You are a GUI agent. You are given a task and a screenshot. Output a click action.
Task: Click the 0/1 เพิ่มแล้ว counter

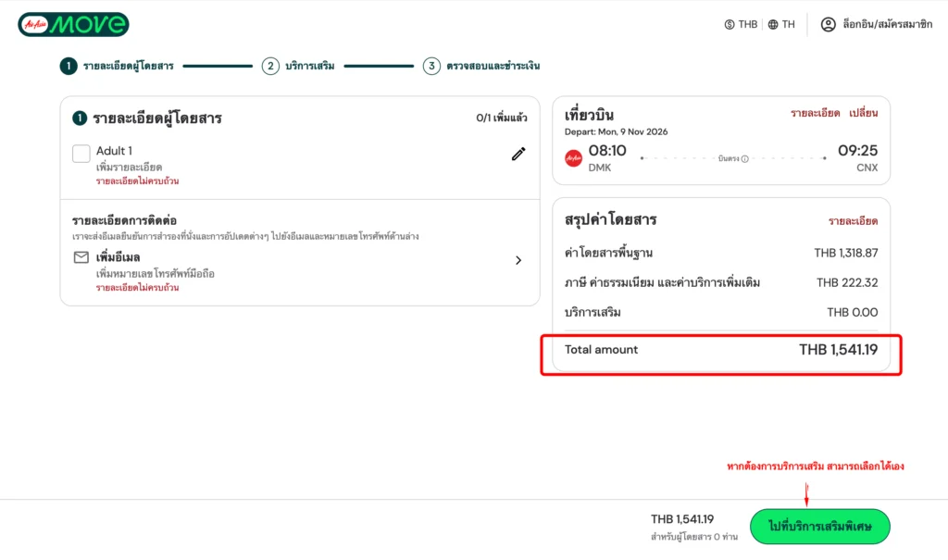[x=501, y=118]
